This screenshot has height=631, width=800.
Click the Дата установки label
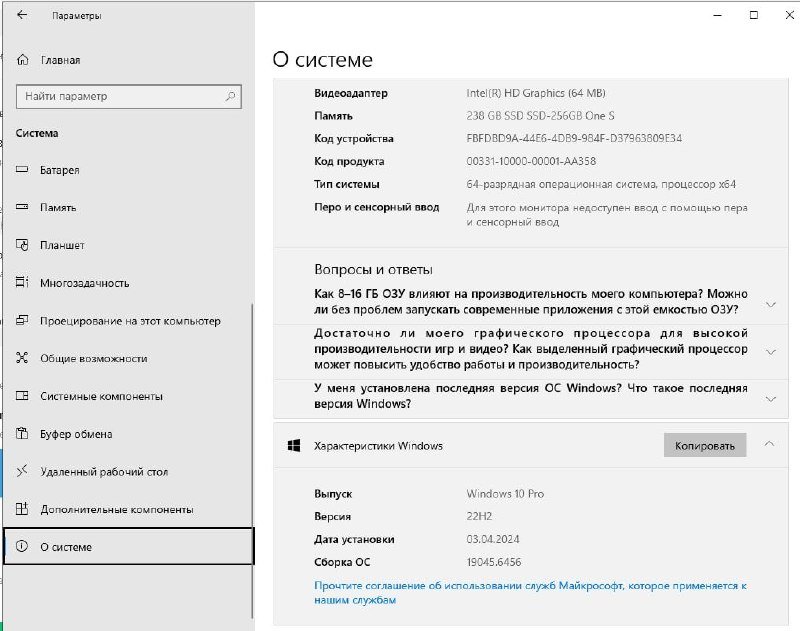(x=354, y=539)
